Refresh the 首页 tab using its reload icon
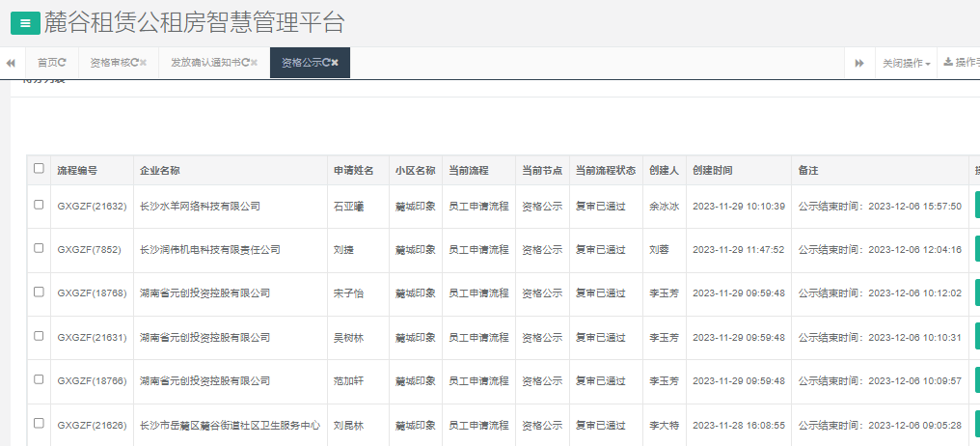This screenshot has width=980, height=446. pos(63,63)
